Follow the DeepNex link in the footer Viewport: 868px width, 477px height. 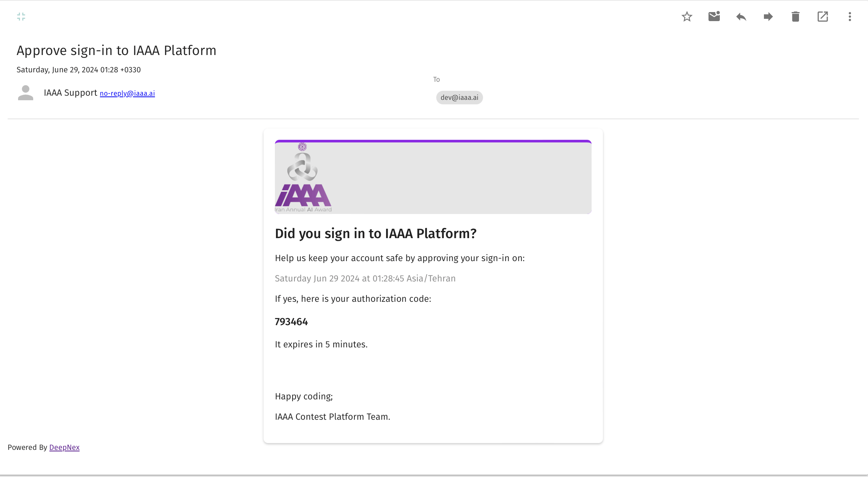coord(64,447)
